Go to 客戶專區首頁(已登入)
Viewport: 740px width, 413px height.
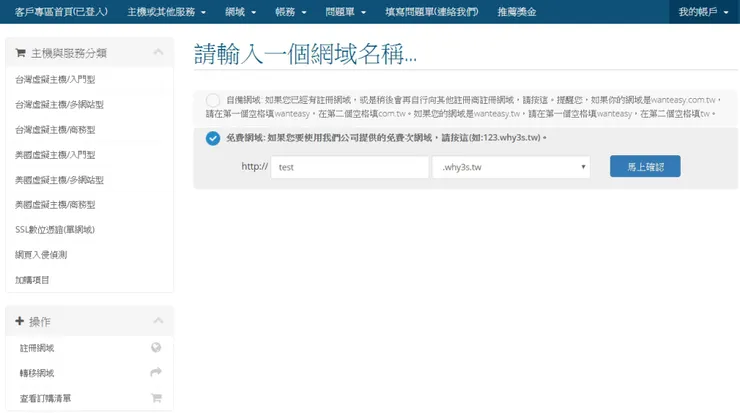click(61, 12)
